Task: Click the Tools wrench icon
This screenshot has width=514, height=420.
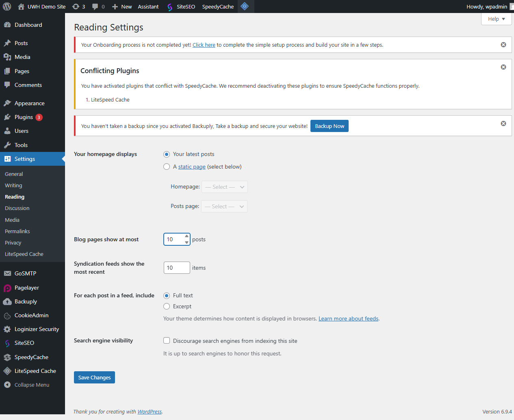Action: (7, 145)
